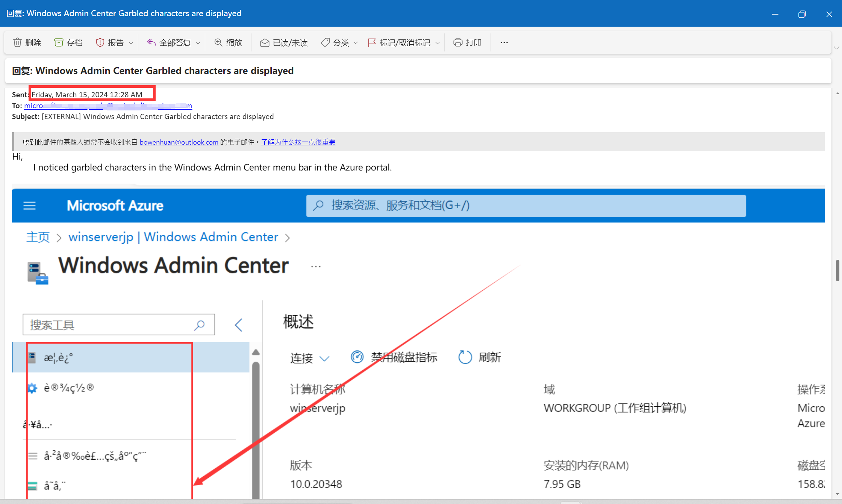Viewport: 842px width, 504px height.
Task: Click version value 10.0.20348
Action: pyautogui.click(x=316, y=484)
